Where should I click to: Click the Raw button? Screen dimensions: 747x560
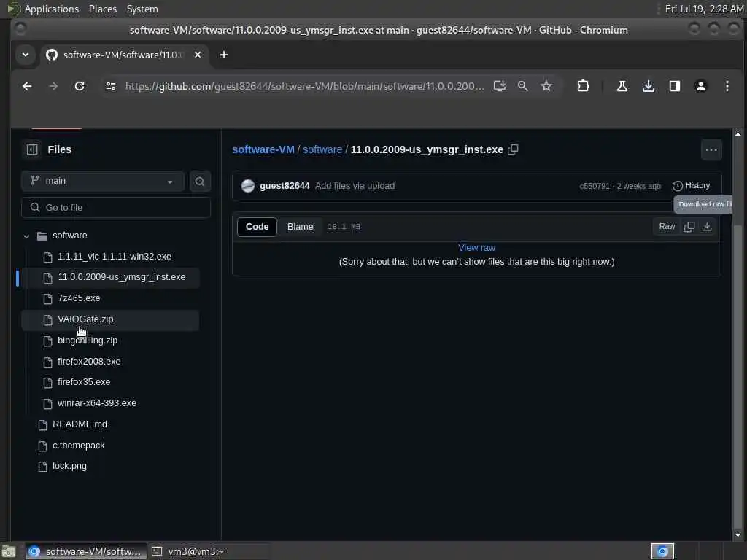point(667,227)
